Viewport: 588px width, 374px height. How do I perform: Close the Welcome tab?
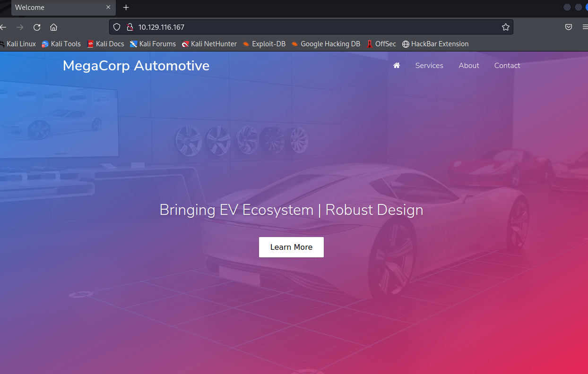click(x=108, y=8)
